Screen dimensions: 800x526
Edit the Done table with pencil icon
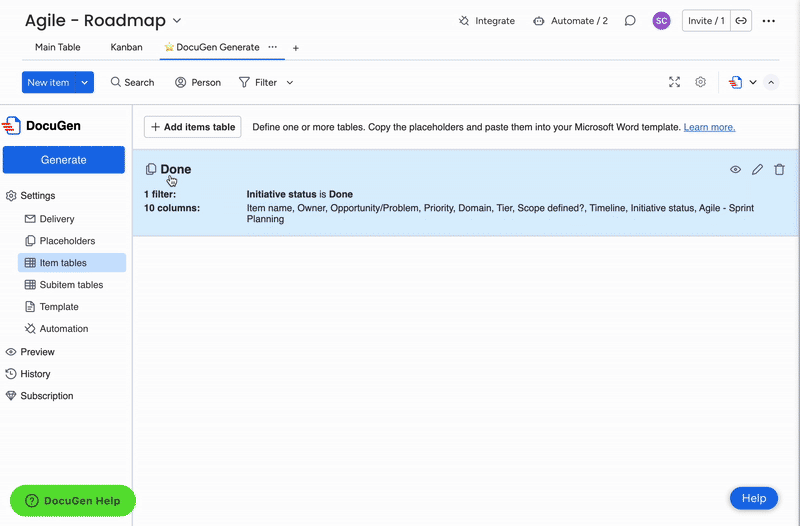coord(757,169)
